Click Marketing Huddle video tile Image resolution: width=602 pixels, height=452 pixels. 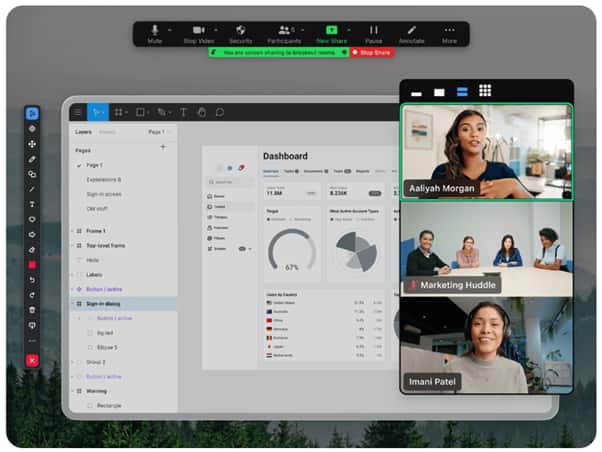click(x=486, y=249)
